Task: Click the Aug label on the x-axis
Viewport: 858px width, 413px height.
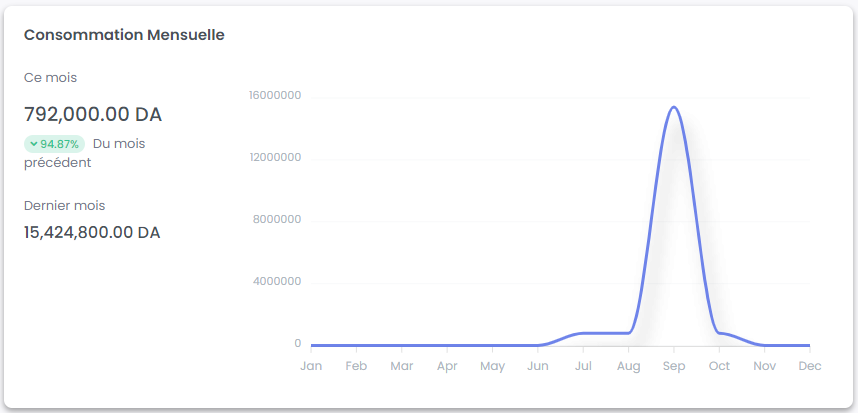Action: [x=628, y=366]
